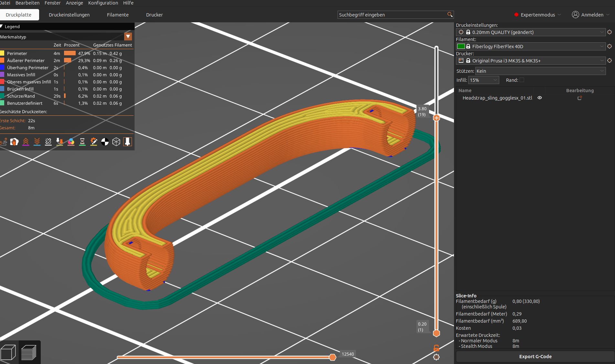615x364 pixels.
Task: Toggle Schürze/Rand visibility in legend
Action: [x=21, y=96]
